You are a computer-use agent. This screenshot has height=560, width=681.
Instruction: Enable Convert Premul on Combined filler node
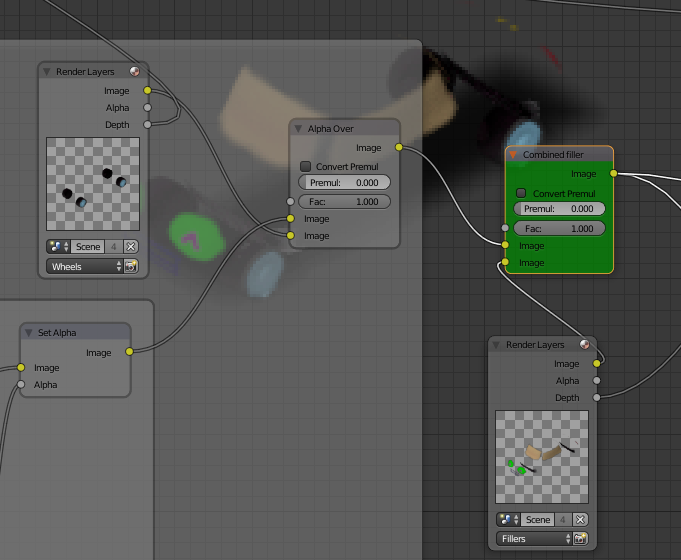click(x=521, y=193)
